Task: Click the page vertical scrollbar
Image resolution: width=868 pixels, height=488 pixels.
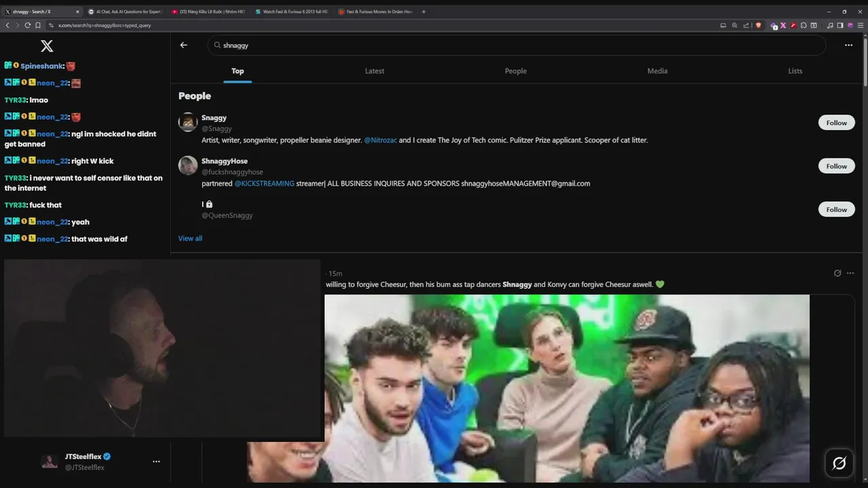Action: (865, 61)
